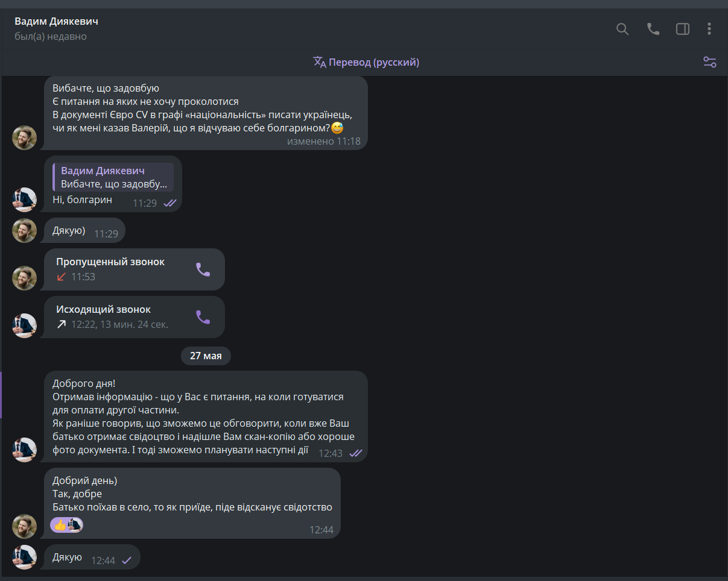The image size is (728, 581).
Task: Open Вадим Диякевич profile from header name
Action: click(x=57, y=22)
